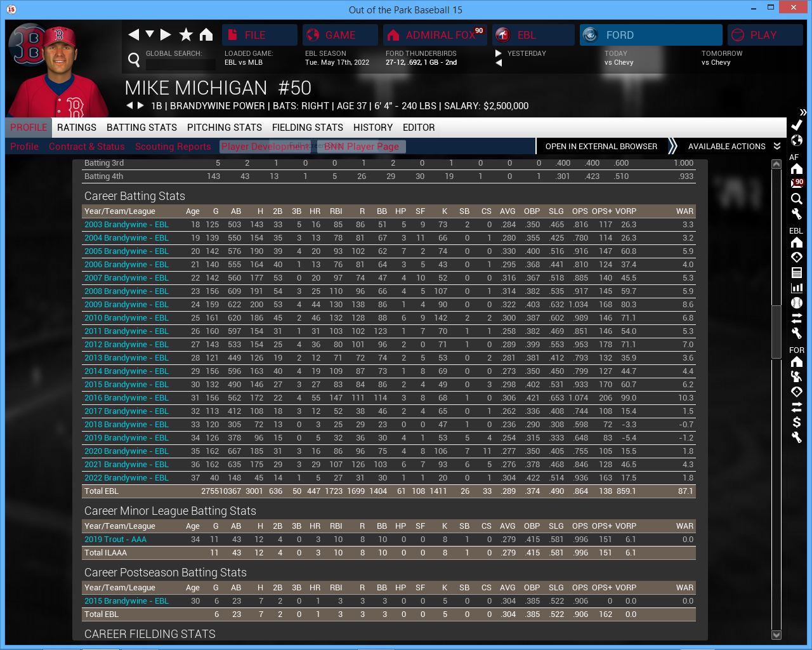Navigate back using the left arrow icon
This screenshot has width=812, height=650.
[133, 35]
